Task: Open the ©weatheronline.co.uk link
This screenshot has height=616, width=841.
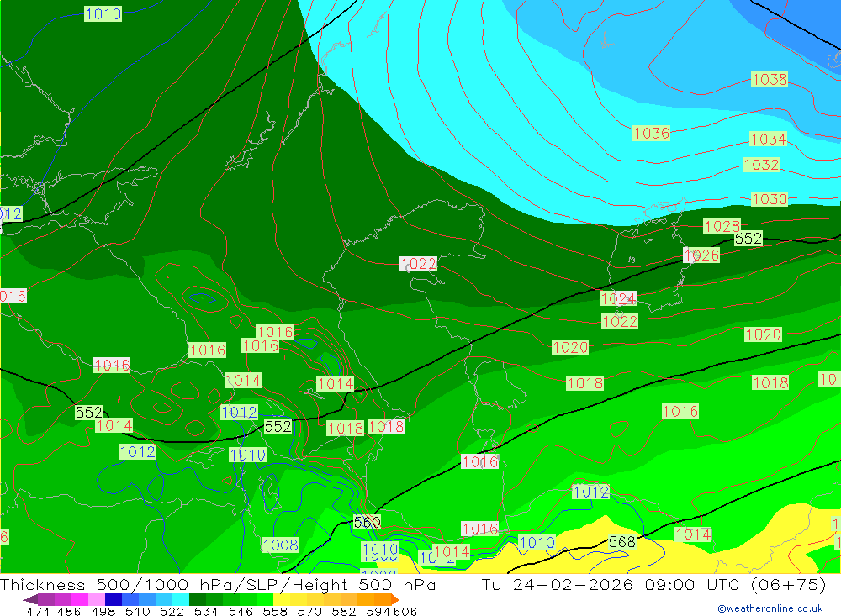Action: click(770, 608)
